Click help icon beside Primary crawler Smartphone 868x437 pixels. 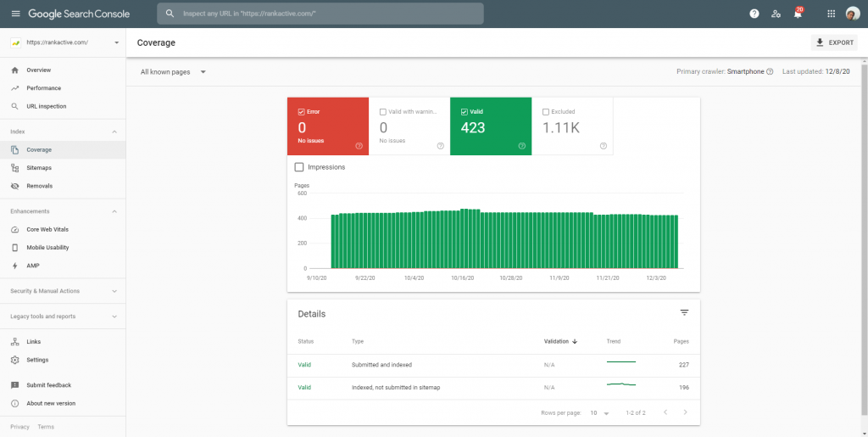[770, 71]
